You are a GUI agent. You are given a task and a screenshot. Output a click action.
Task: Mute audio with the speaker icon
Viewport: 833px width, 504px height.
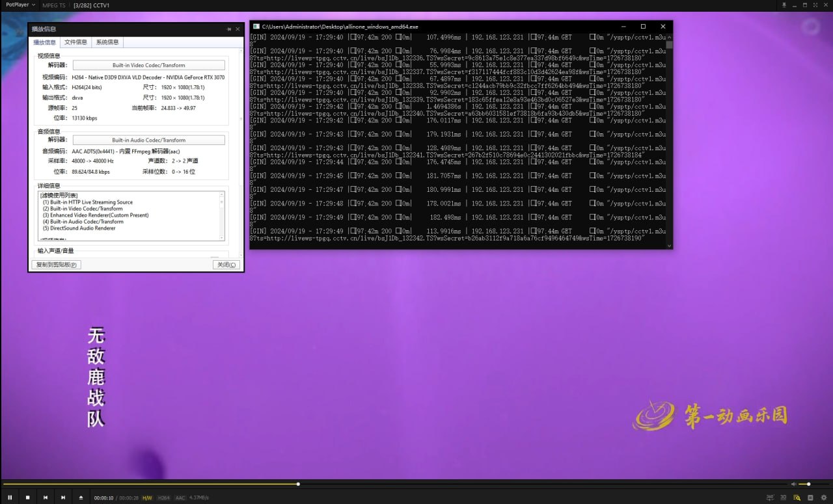point(793,484)
